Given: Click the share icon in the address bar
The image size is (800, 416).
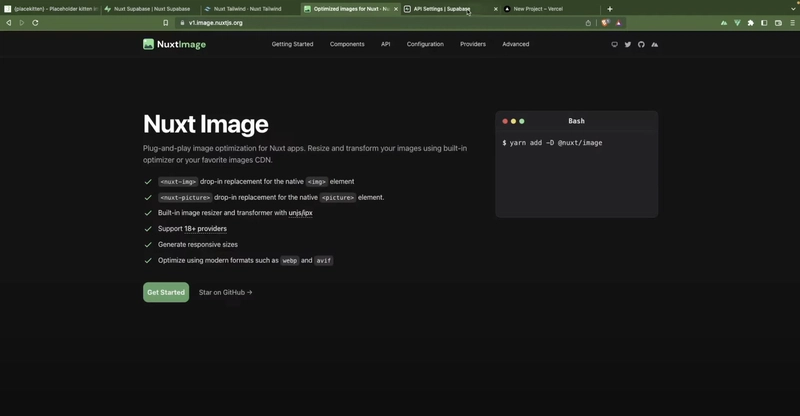Looking at the screenshot, I should click(588, 22).
